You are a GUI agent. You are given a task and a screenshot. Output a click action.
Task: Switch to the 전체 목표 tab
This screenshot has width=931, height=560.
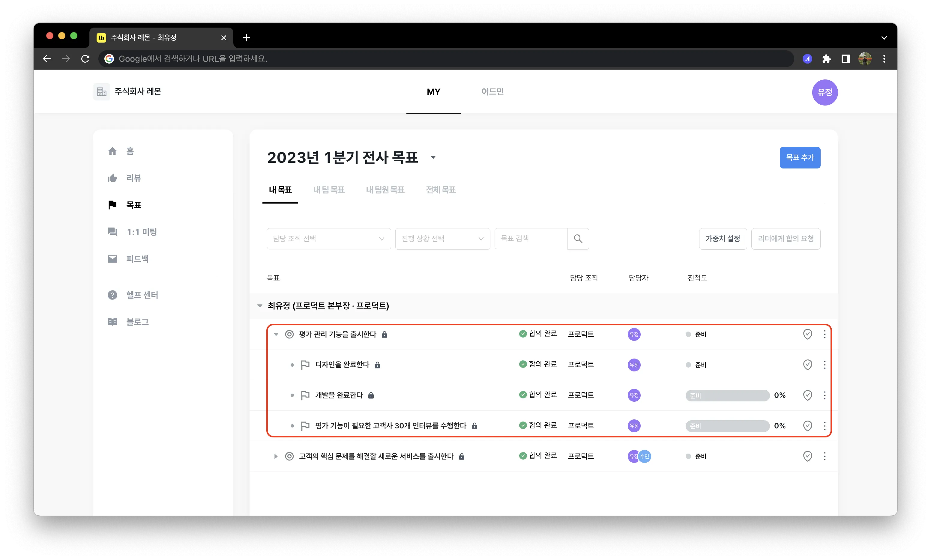tap(441, 189)
